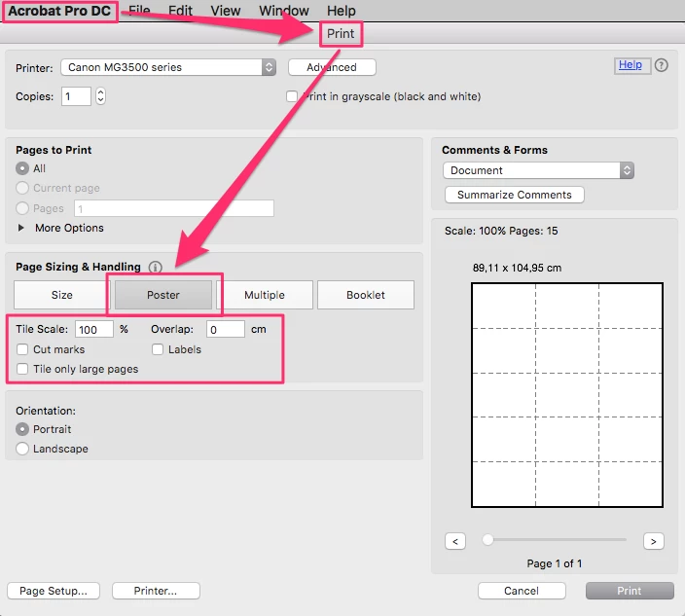
Task: Show Page Sizing & Handling info icon
Action: click(155, 267)
